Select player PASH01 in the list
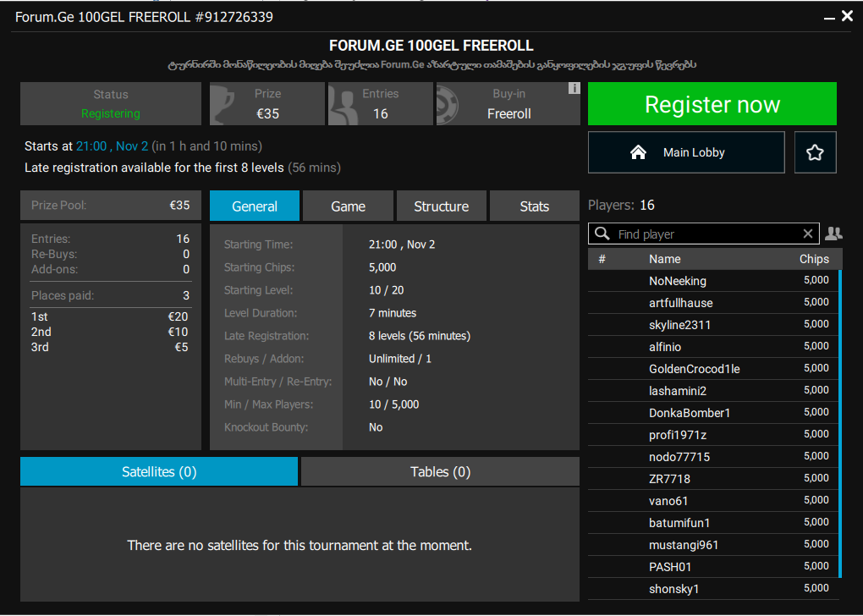This screenshot has width=863, height=616. coord(712,567)
